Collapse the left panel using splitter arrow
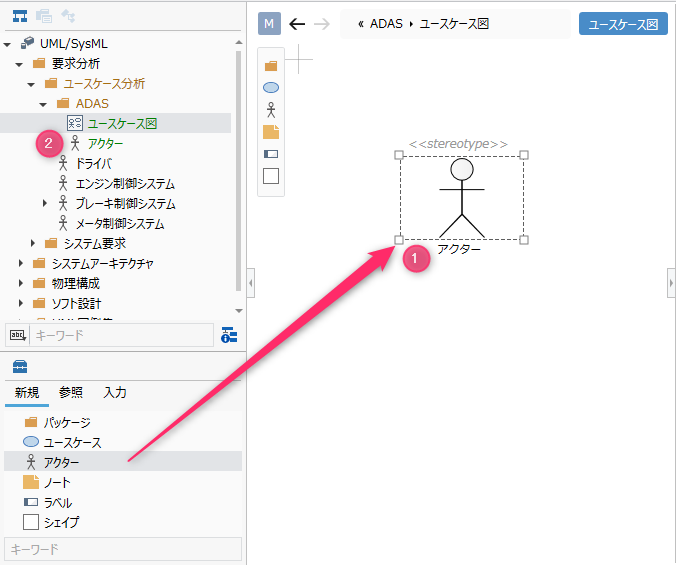This screenshot has height=565, width=676. point(251,283)
